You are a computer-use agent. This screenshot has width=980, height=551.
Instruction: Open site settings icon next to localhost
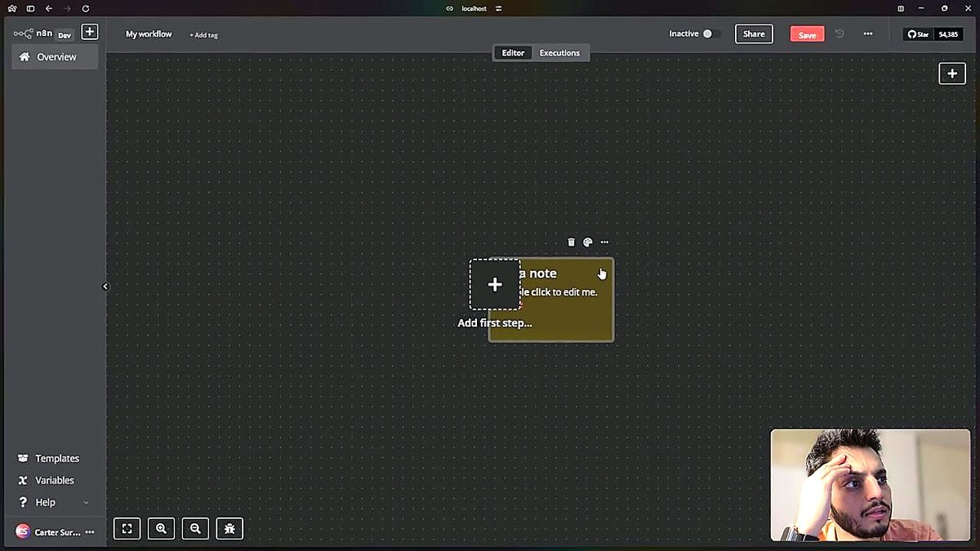click(498, 8)
